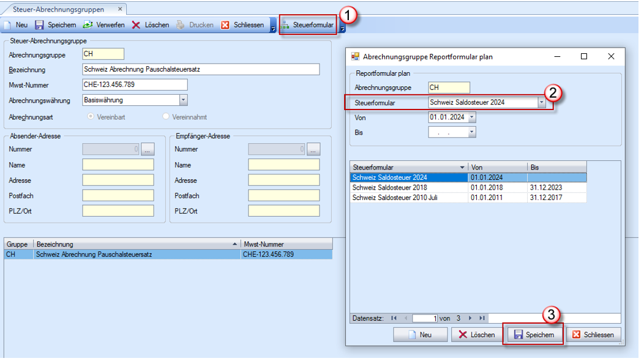Click the Mwst-Nummer input field
Screen dimensions: 644x361
coord(135,85)
